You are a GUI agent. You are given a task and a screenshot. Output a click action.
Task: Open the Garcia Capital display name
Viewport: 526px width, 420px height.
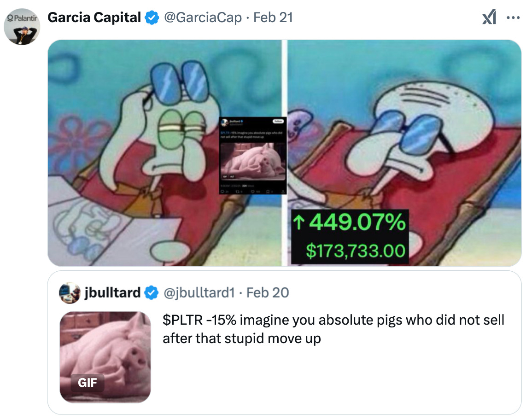click(x=94, y=17)
